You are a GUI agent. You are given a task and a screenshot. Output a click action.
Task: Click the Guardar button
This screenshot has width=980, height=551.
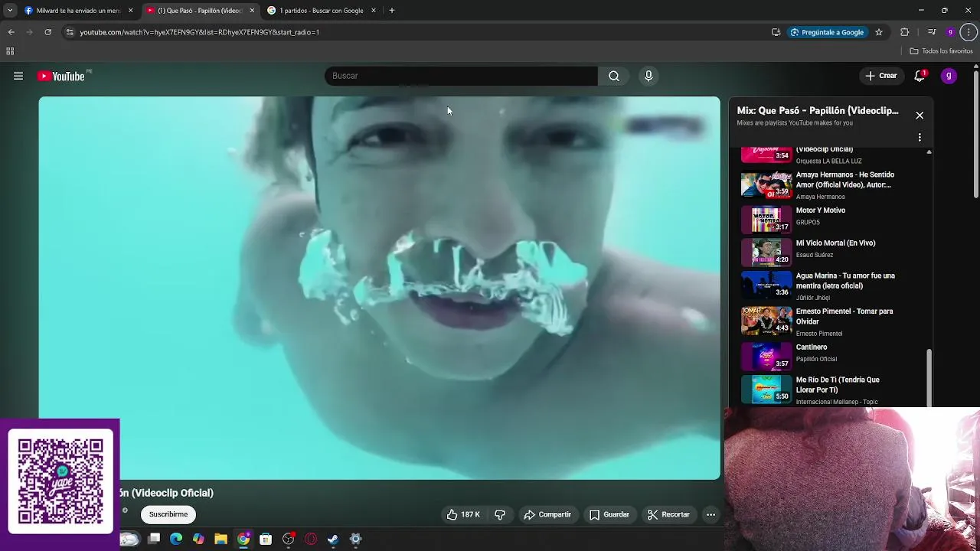pyautogui.click(x=609, y=514)
